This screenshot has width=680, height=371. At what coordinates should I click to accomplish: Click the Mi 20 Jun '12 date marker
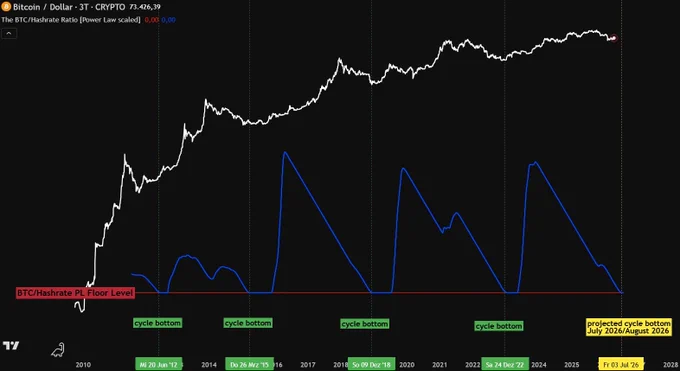159,364
